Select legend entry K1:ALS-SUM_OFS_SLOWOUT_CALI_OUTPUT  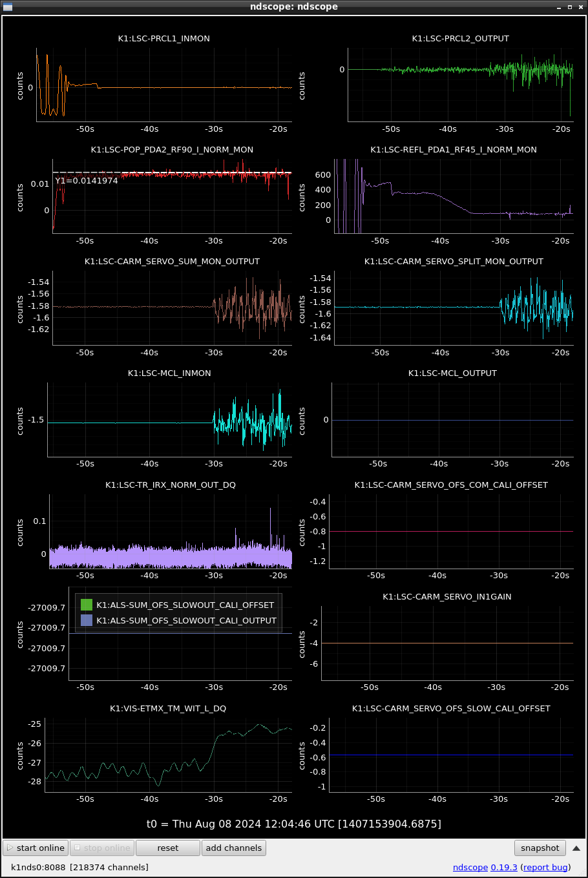(187, 620)
